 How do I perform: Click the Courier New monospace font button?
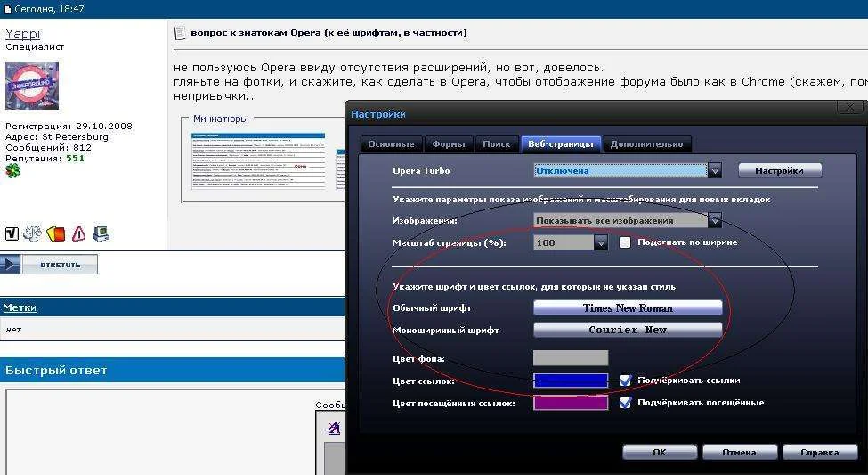(x=628, y=330)
